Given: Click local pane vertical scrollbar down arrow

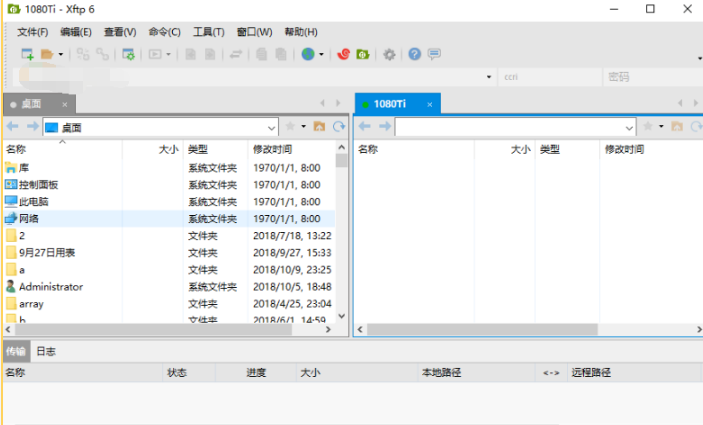Looking at the screenshot, I should [342, 316].
